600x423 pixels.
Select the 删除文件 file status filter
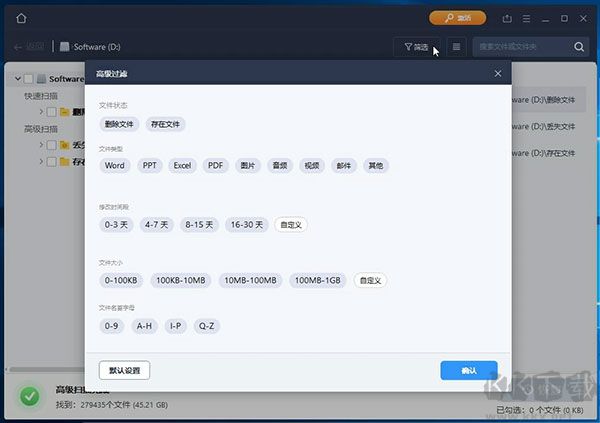tap(119, 125)
